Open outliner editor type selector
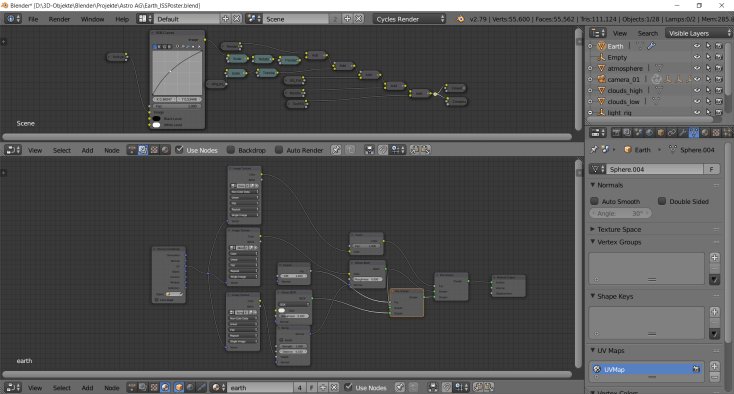Image resolution: width=734 pixels, height=394 pixels. [598, 33]
